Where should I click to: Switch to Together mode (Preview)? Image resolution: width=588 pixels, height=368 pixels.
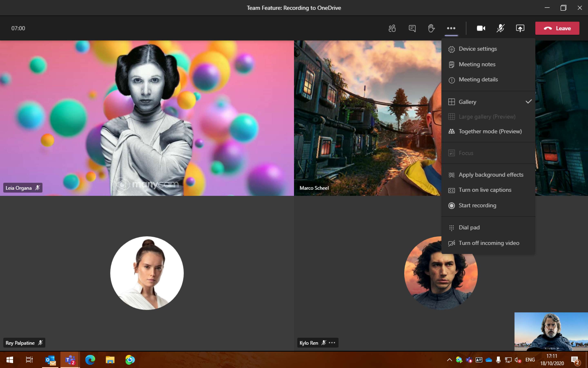pyautogui.click(x=488, y=131)
